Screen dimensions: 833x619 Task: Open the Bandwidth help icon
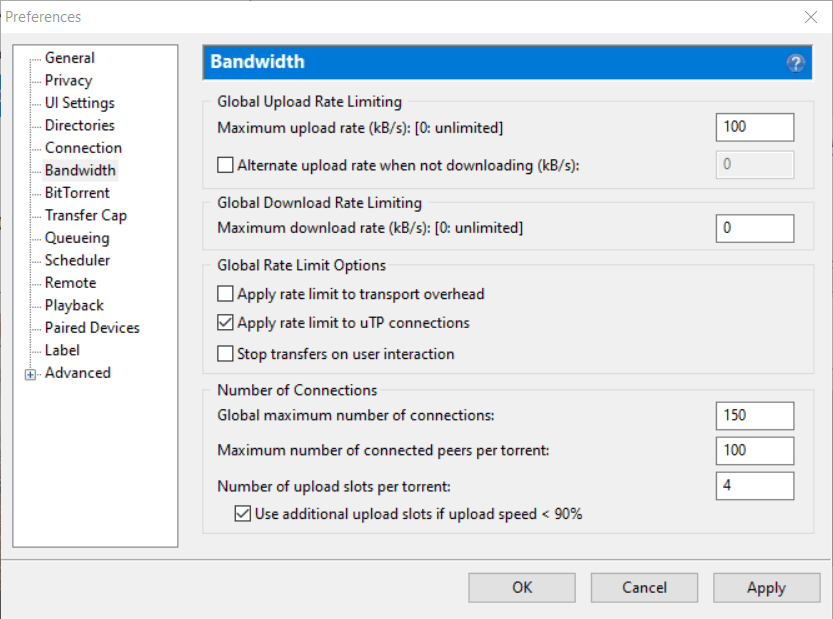pos(795,62)
